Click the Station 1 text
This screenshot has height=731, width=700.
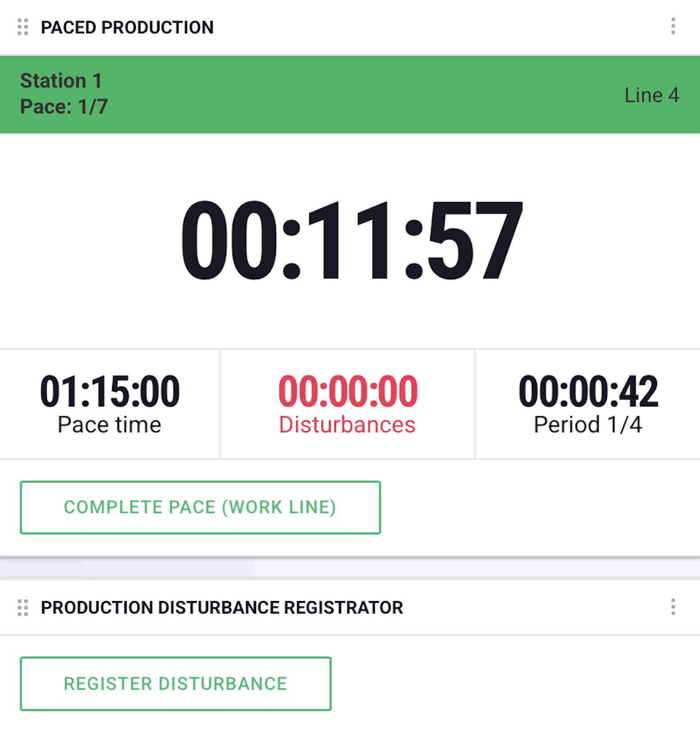[x=61, y=81]
